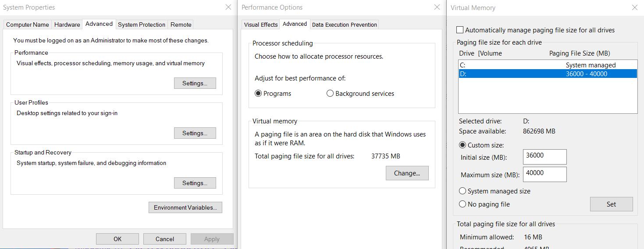Click the Change virtual memory button
The height and width of the screenshot is (249, 644).
pyautogui.click(x=407, y=173)
